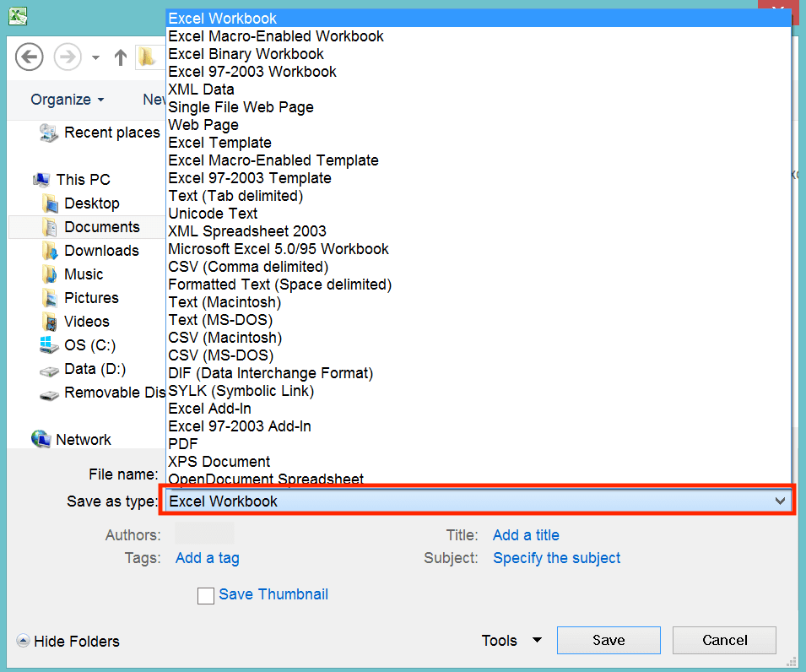Open the Documents folder
The width and height of the screenshot is (806, 672).
[102, 227]
